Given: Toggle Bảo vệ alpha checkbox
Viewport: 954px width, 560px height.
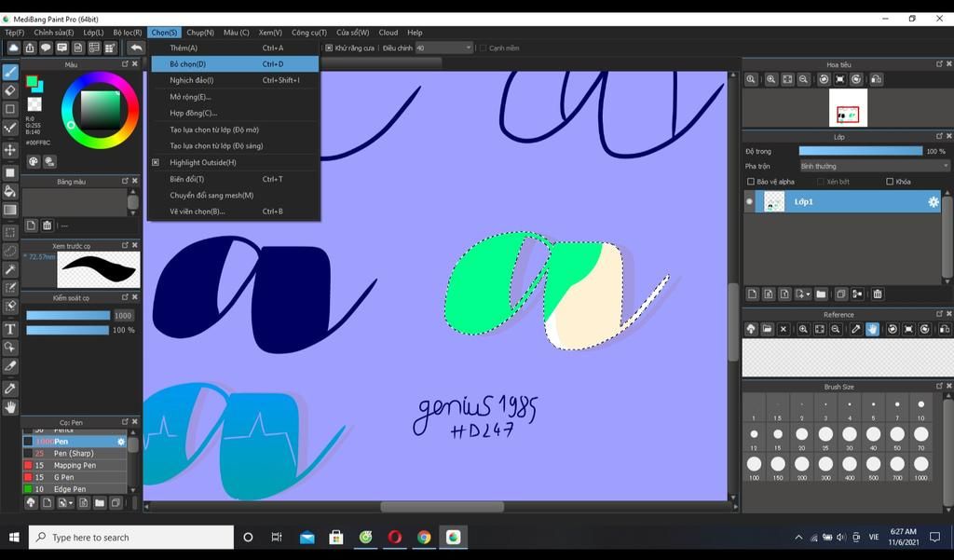Looking at the screenshot, I should click(x=751, y=182).
